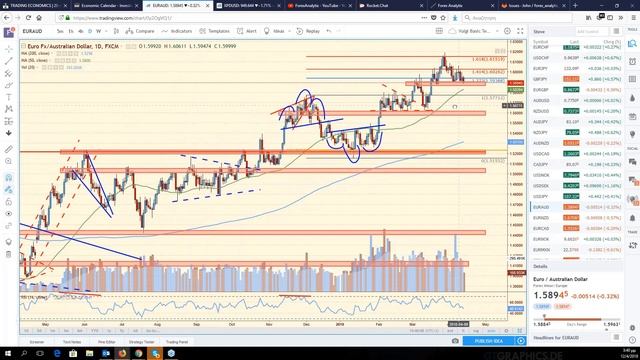This screenshot has width=640, height=360.
Task: Switch to the W weekly timeframe
Action: point(98,31)
